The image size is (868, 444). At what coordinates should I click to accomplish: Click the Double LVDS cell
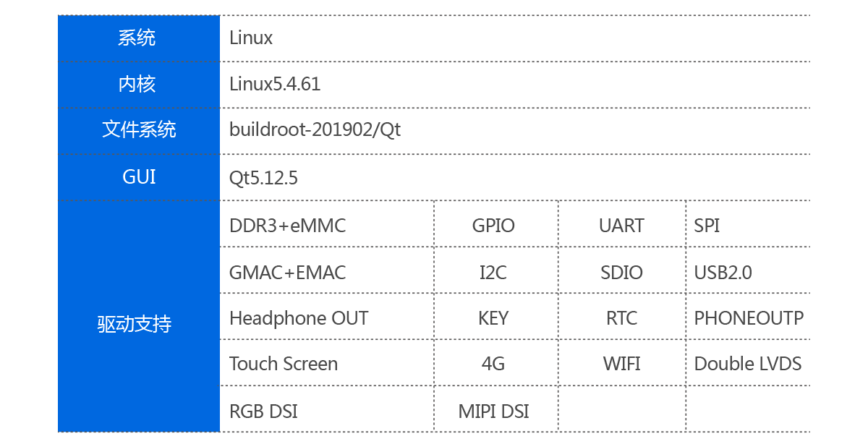(748, 363)
